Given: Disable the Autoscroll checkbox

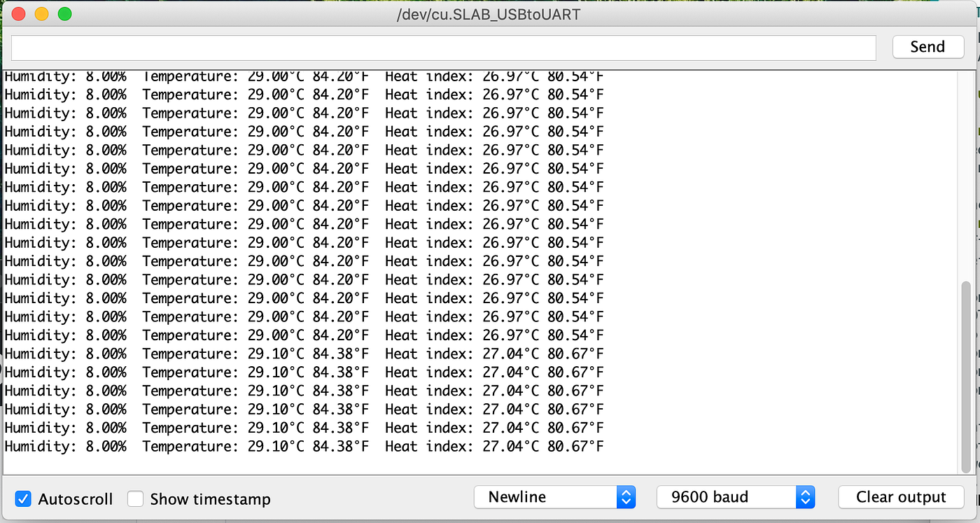Looking at the screenshot, I should point(23,498).
